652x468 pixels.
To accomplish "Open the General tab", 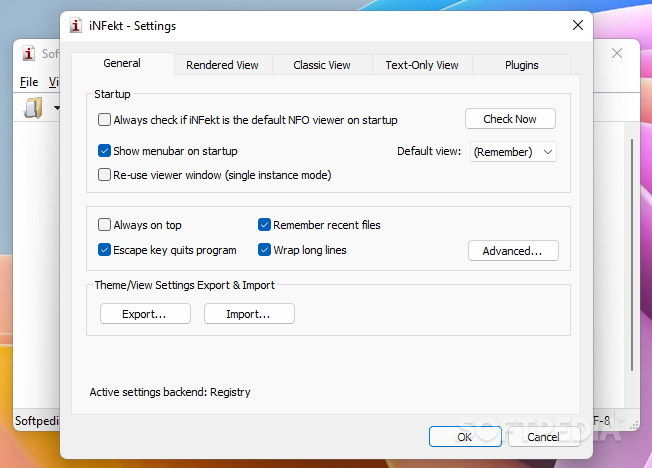I will pyautogui.click(x=122, y=63).
